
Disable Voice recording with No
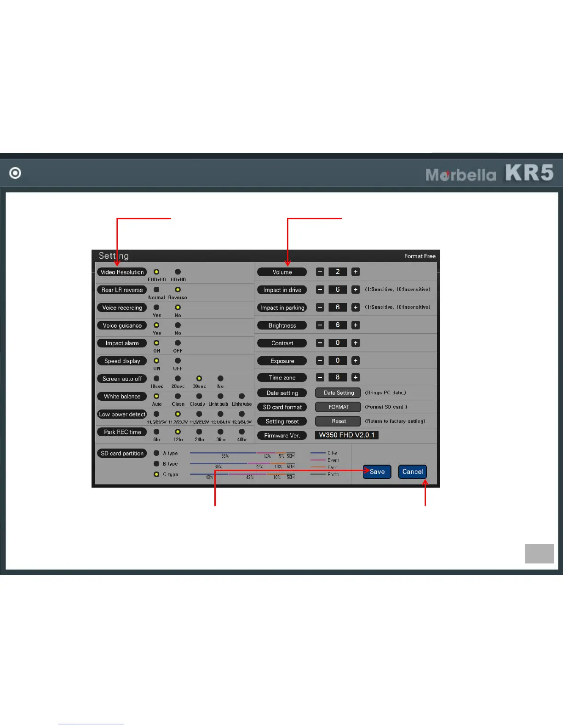pos(178,307)
